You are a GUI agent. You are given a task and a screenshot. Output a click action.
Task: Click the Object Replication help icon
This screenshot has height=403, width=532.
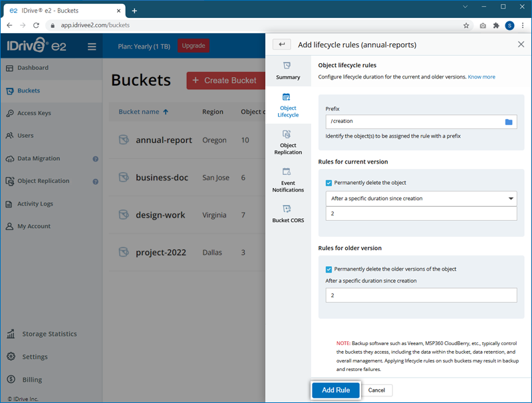[x=96, y=182]
